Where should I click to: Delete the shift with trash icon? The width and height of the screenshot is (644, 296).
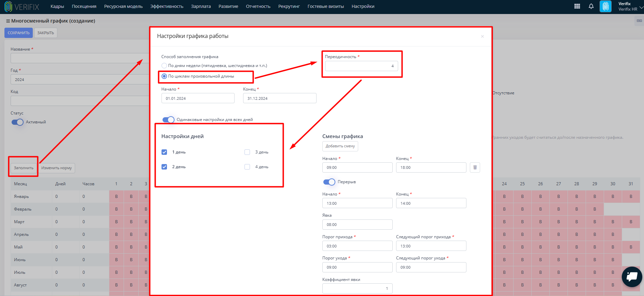tap(475, 167)
